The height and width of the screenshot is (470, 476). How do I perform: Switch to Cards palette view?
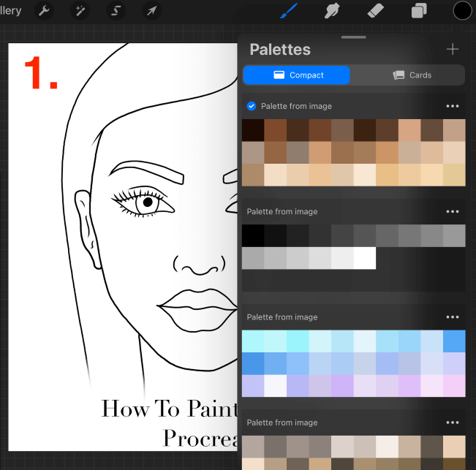(x=412, y=75)
